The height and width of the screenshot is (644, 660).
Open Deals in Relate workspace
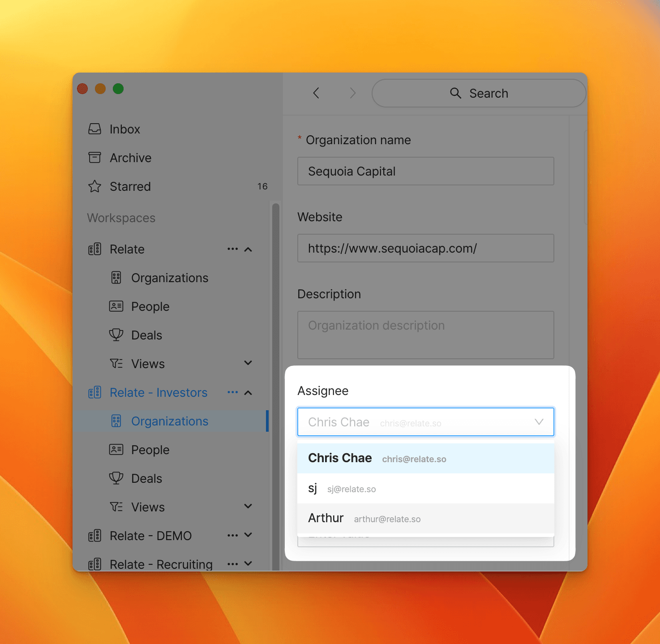click(147, 335)
